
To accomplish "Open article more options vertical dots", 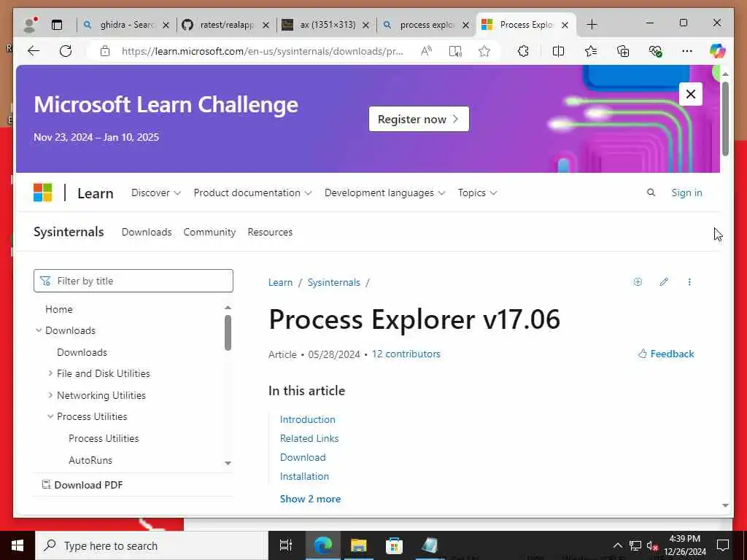I will point(689,282).
